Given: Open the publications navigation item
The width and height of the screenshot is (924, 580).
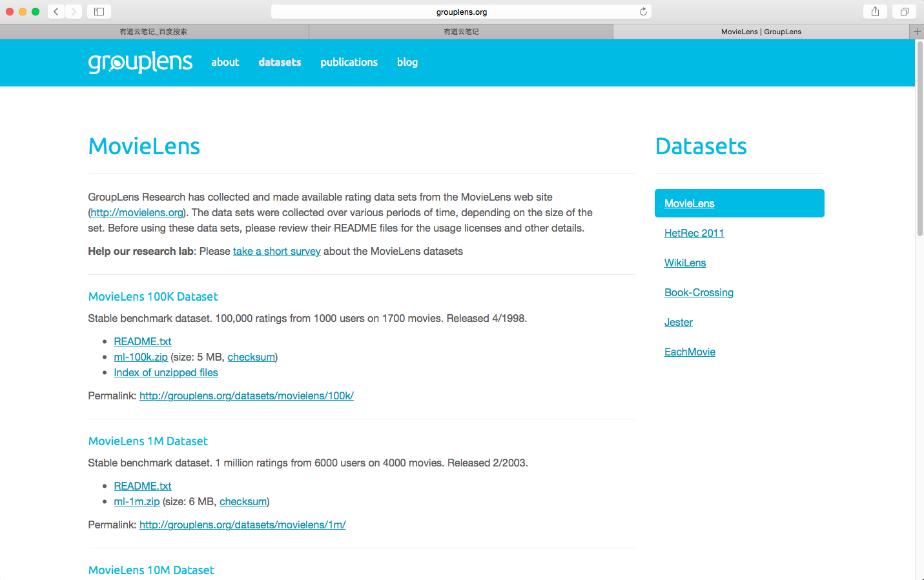Looking at the screenshot, I should point(349,62).
